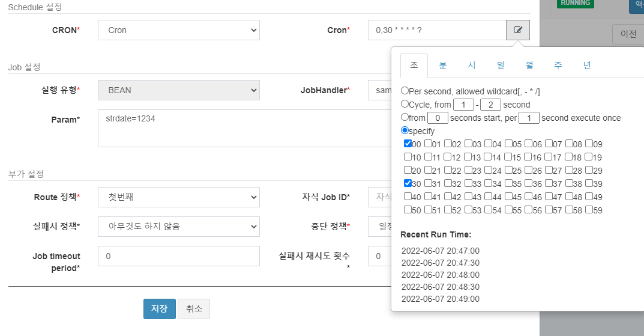Switch to the 시 tab
Viewport: 644px width, 336px height.
click(472, 65)
